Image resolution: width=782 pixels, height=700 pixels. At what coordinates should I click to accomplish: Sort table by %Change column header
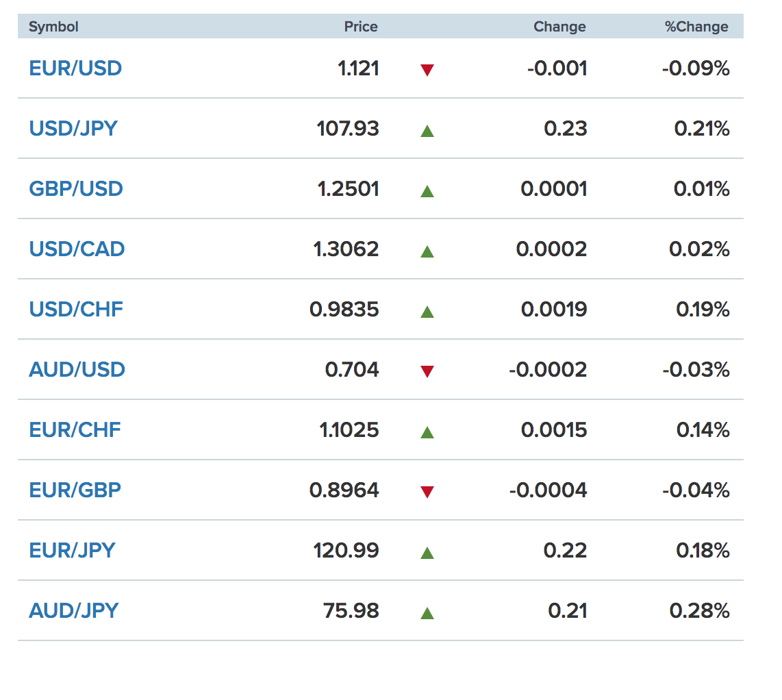[696, 27]
